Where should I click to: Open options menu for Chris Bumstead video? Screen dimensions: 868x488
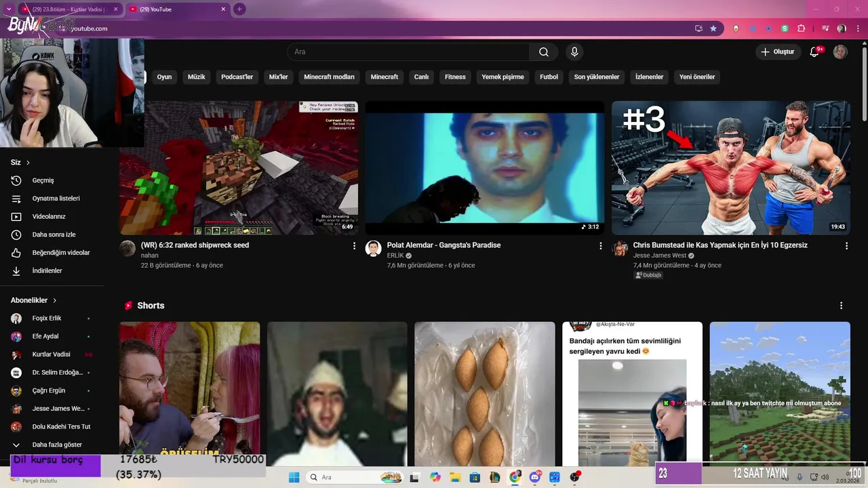click(846, 246)
